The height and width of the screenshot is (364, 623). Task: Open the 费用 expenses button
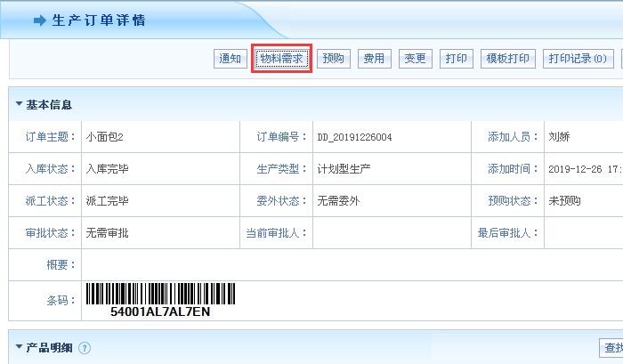(374, 60)
